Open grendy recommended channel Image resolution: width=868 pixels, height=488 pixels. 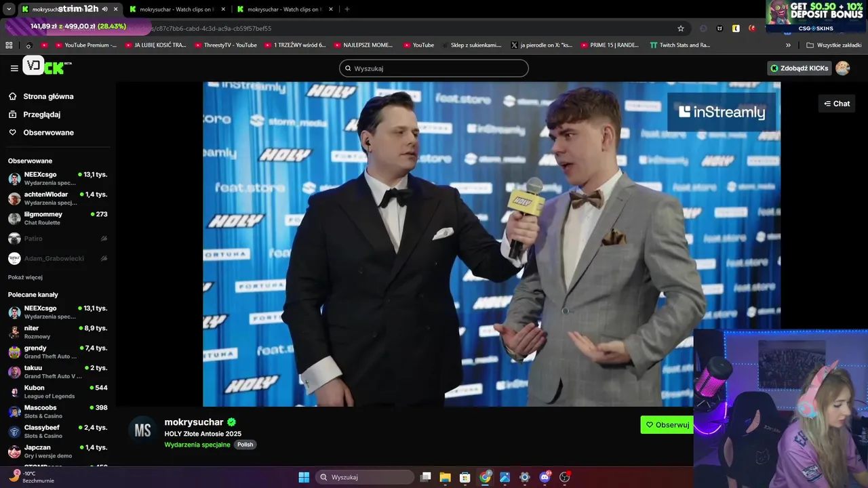click(58, 352)
